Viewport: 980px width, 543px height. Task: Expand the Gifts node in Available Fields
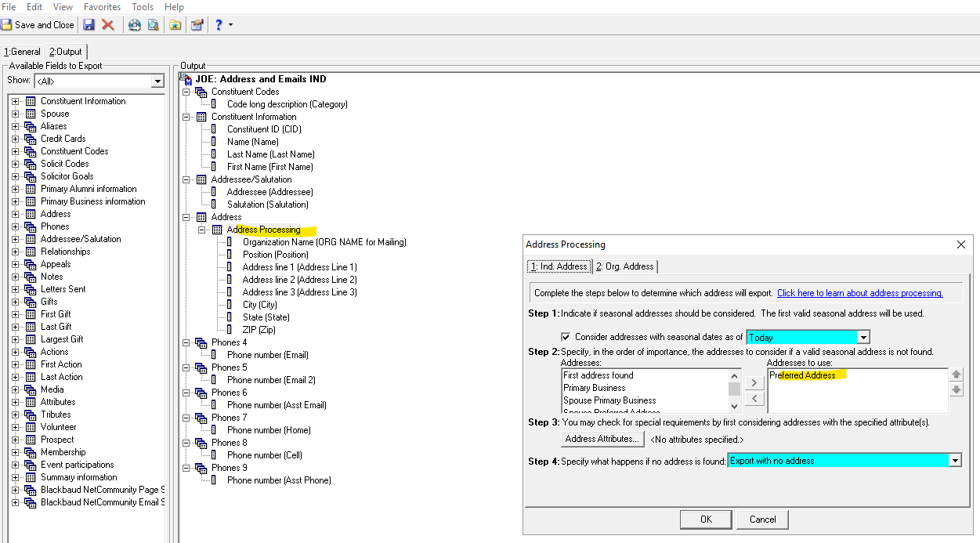click(x=15, y=302)
